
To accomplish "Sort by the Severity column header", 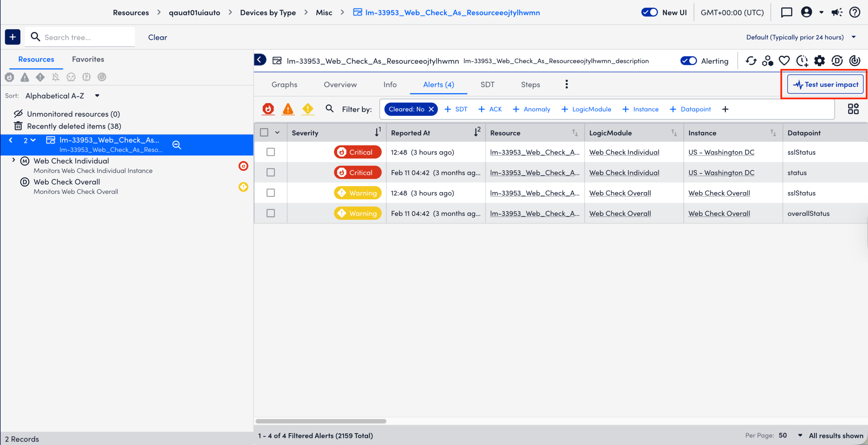I will (x=336, y=133).
